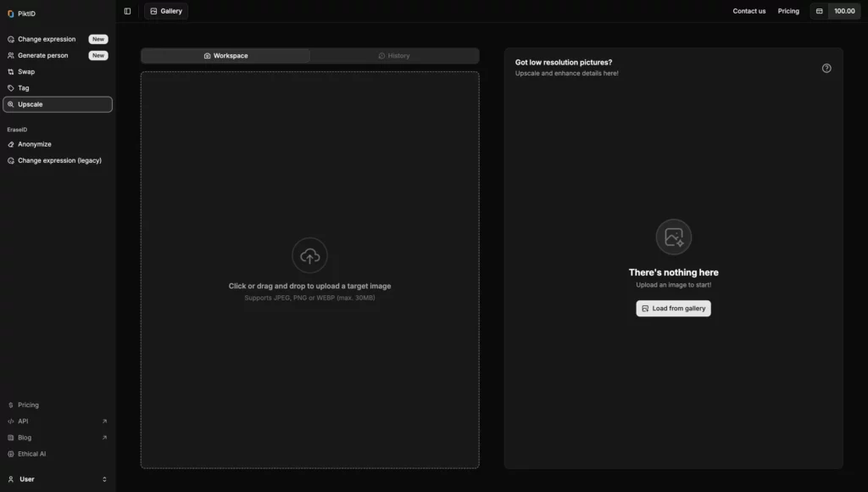The width and height of the screenshot is (868, 492).
Task: Click the credits card icon
Action: [819, 11]
